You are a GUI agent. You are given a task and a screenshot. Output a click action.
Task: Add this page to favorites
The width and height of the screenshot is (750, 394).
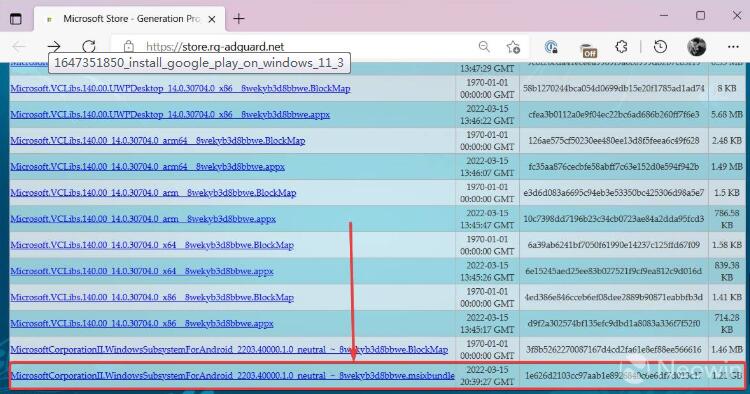(x=513, y=47)
